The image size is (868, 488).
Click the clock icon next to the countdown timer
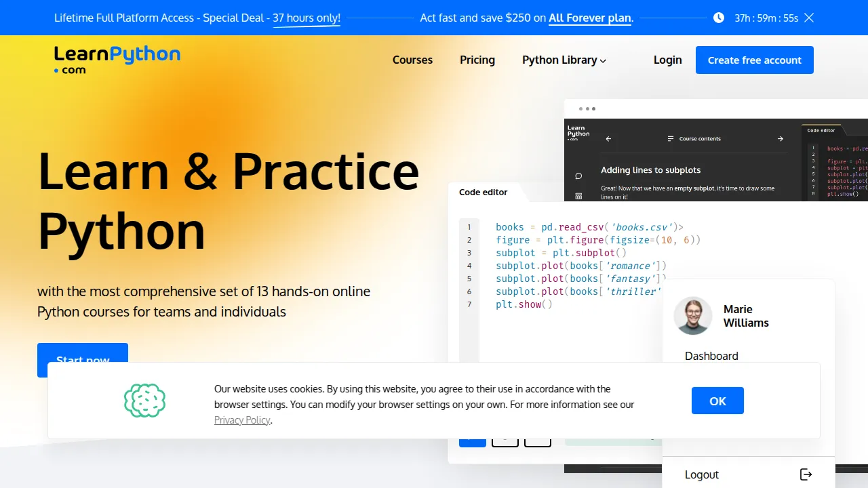click(x=718, y=18)
